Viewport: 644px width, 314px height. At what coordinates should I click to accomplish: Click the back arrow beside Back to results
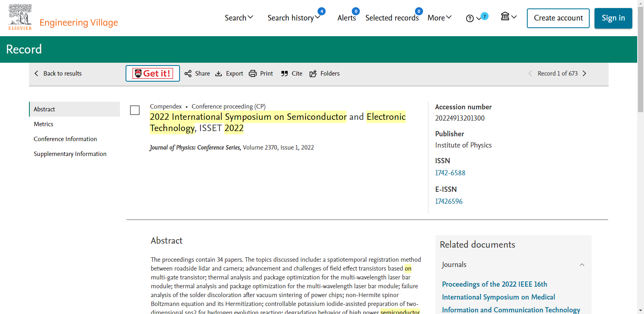(37, 74)
